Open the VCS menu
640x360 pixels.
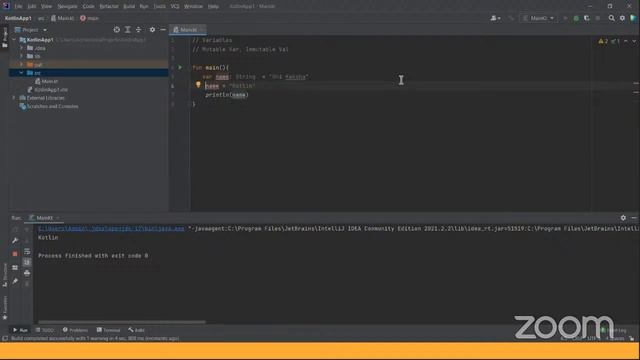(x=175, y=6)
